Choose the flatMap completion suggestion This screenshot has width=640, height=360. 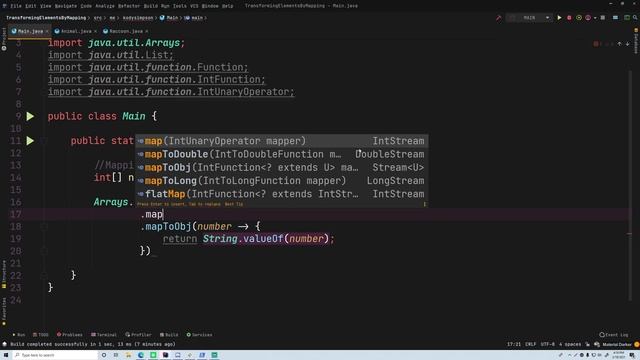click(x=282, y=194)
